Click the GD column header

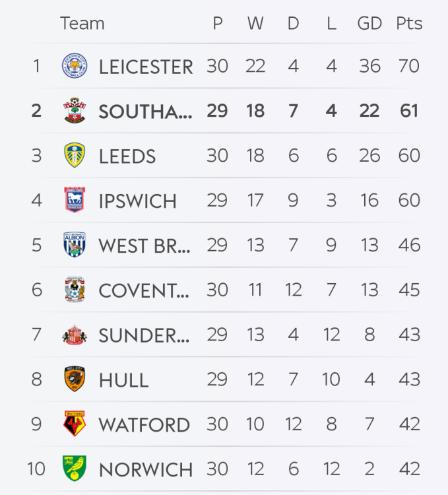click(369, 24)
